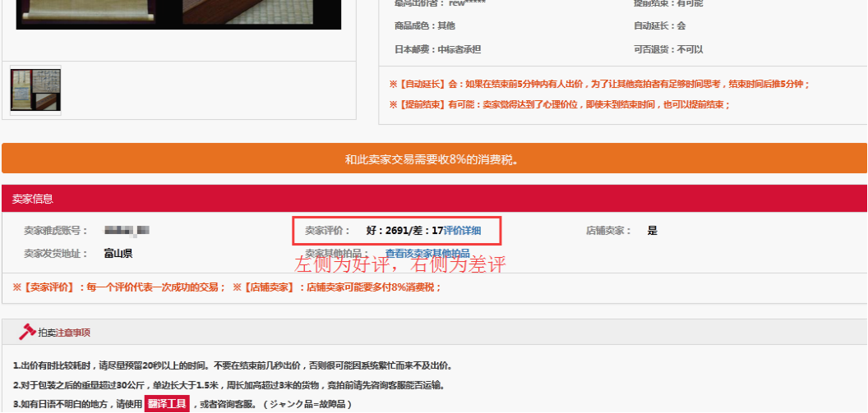This screenshot has width=868, height=413.
Task: Click the orange 8% consumption tax banner
Action: (434, 158)
